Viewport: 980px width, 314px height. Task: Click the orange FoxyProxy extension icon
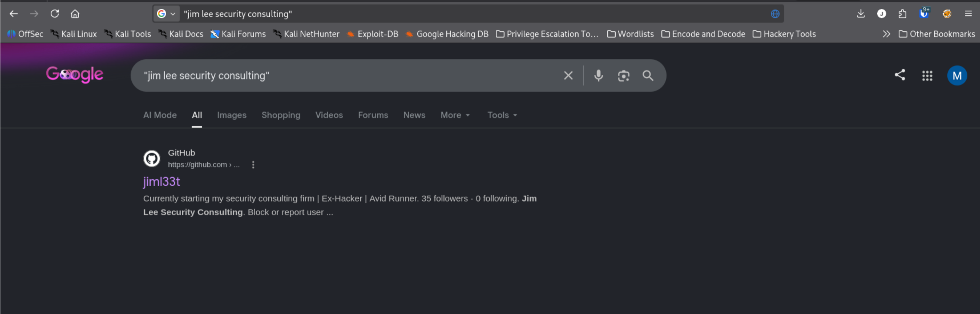[947, 14]
